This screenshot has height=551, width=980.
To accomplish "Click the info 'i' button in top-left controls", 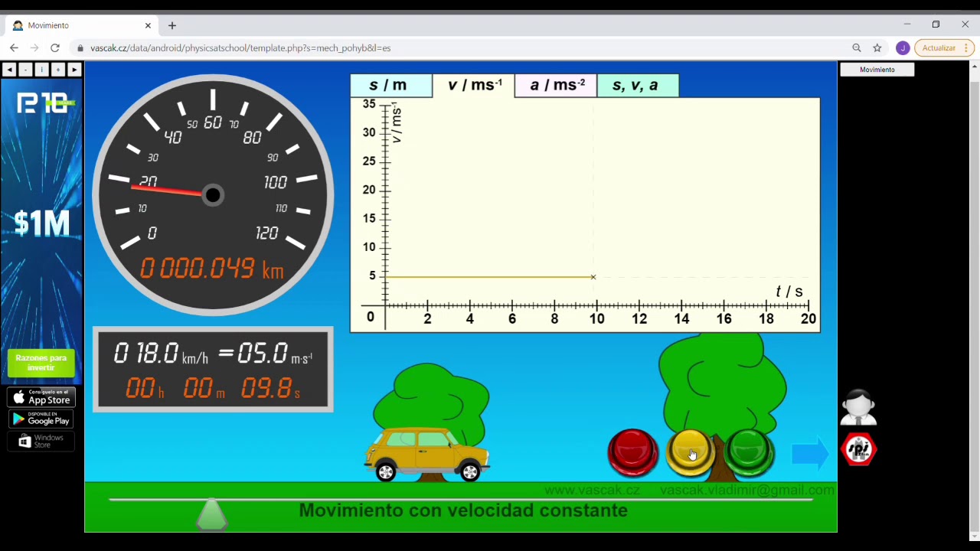I will [x=41, y=70].
